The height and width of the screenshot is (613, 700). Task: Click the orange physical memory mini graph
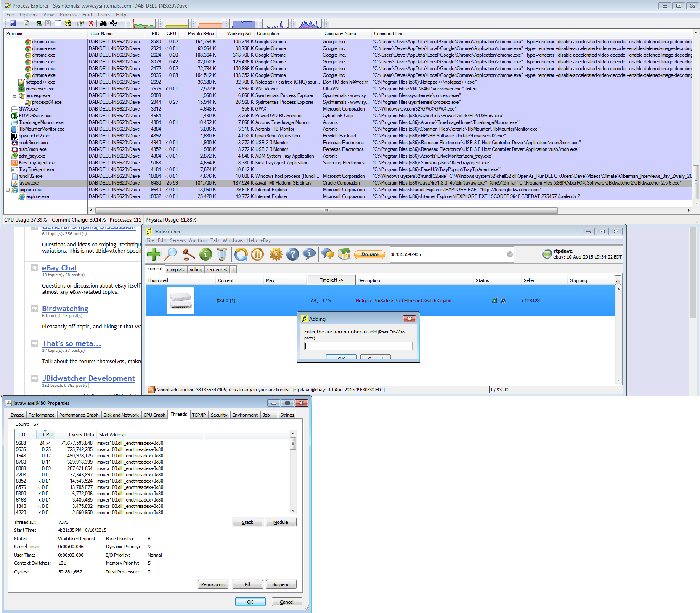209,24
